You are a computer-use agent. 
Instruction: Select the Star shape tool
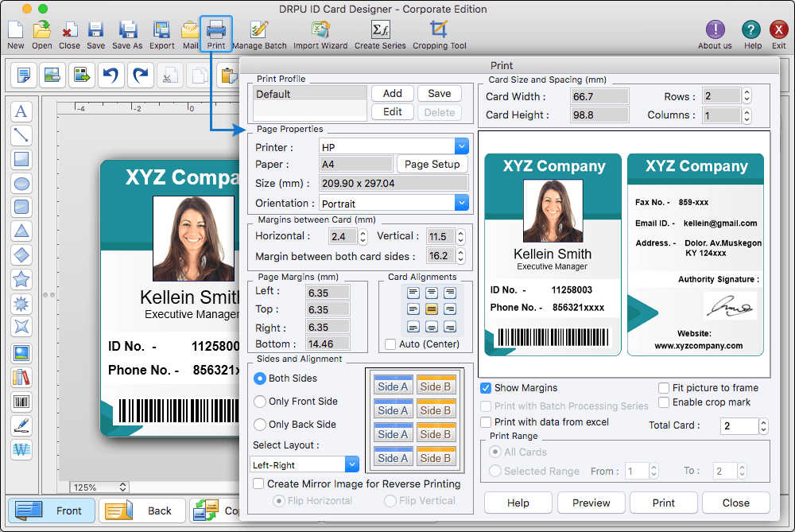21,279
